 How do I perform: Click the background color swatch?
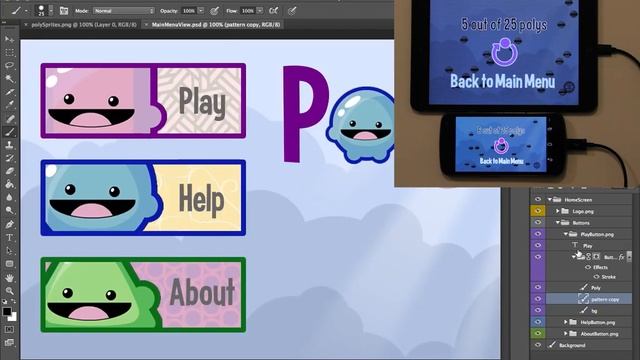[x=13, y=317]
